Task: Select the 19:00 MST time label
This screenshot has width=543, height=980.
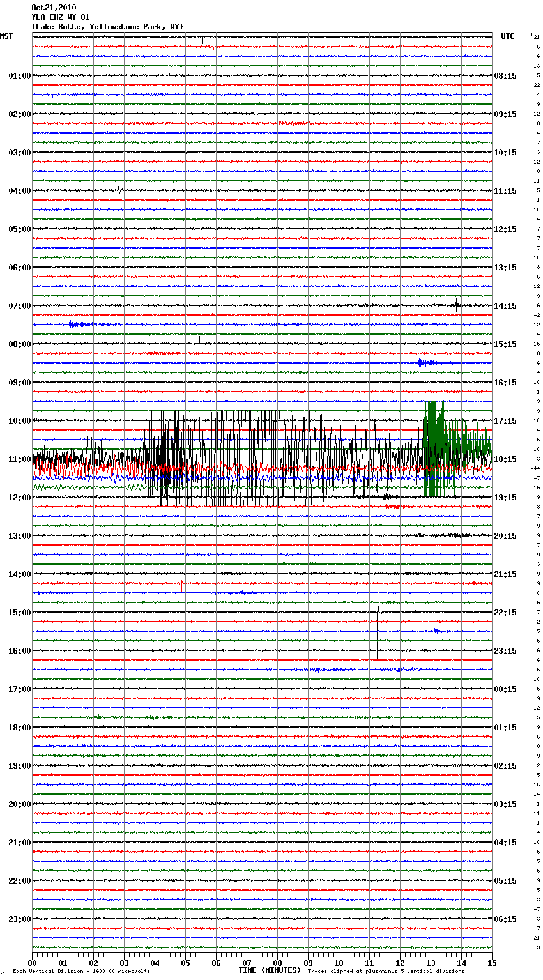Action: [x=20, y=766]
